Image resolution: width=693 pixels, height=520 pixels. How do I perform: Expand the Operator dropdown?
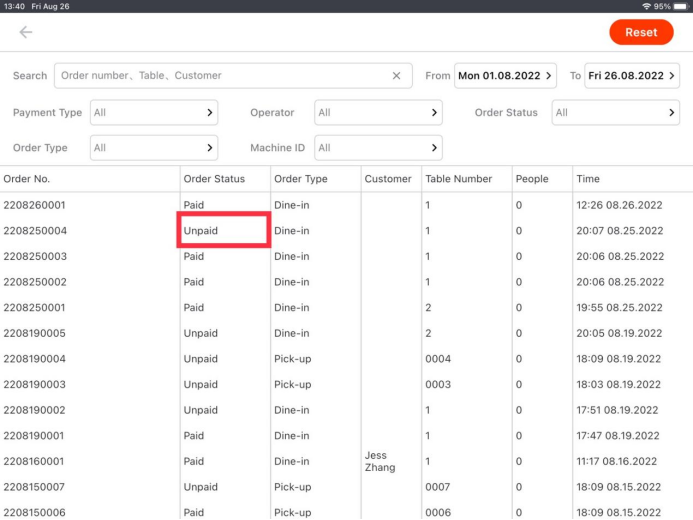pos(378,113)
